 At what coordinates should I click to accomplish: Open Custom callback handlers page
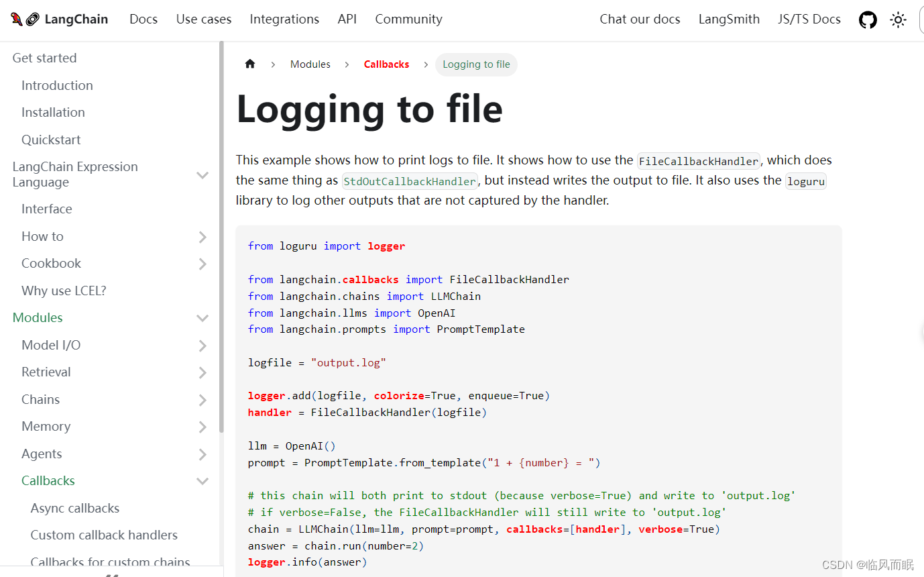(x=104, y=535)
